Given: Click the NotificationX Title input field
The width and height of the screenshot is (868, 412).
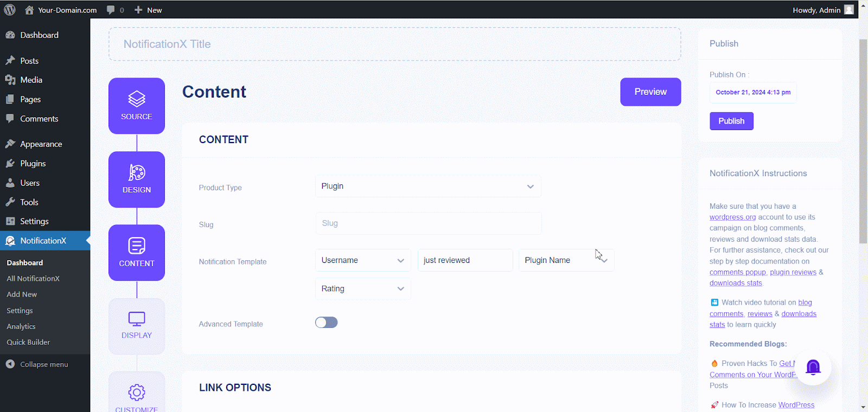Looking at the screenshot, I should pos(395,44).
